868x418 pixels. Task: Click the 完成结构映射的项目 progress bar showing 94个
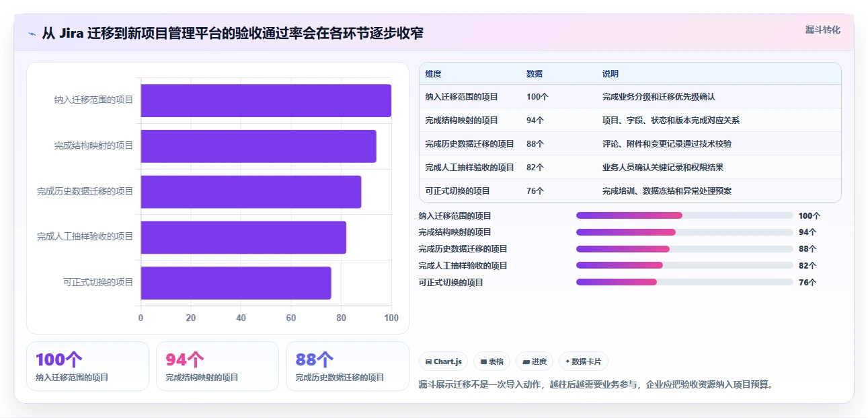[684, 232]
